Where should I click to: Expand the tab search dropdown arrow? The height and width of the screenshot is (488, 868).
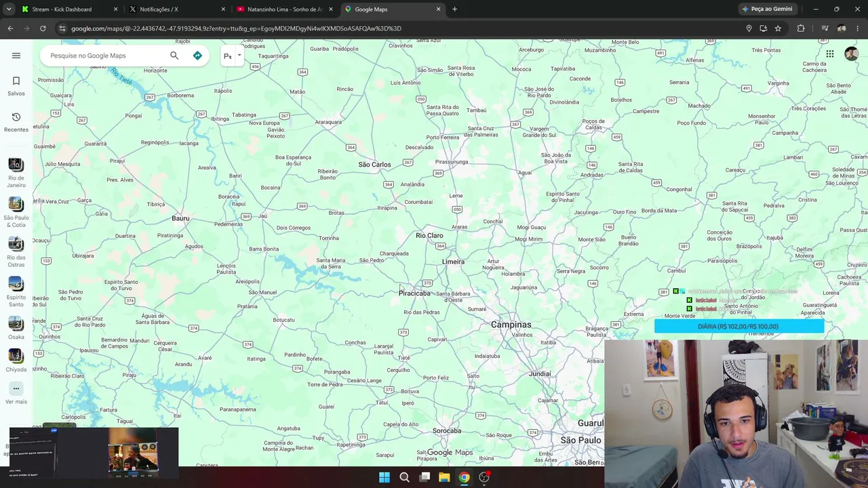[x=9, y=9]
